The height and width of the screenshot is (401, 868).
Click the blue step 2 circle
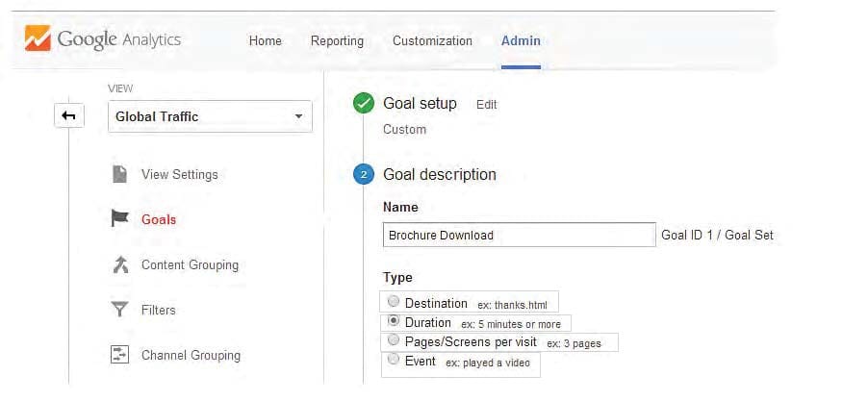pos(363,175)
